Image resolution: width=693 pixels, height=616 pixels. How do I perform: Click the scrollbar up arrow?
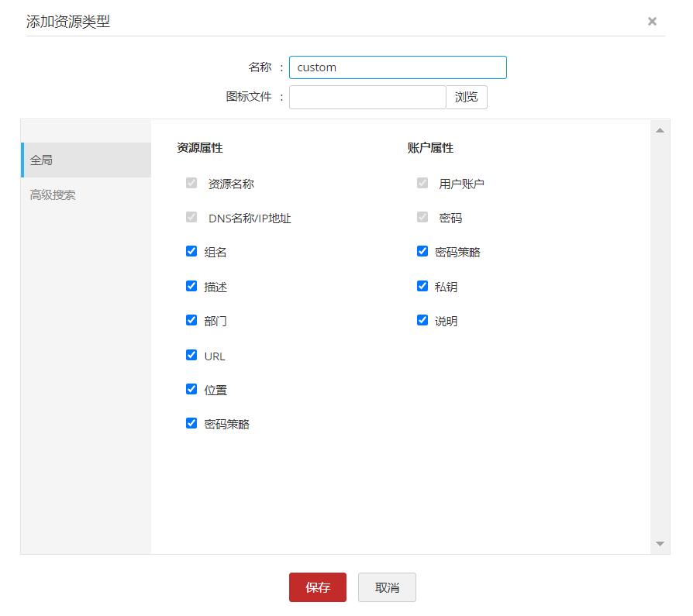[660, 130]
